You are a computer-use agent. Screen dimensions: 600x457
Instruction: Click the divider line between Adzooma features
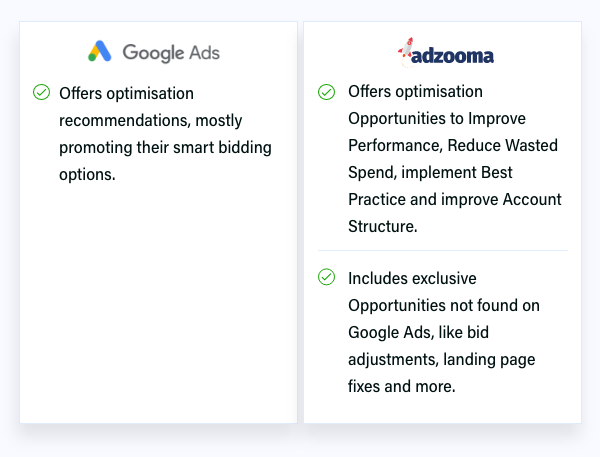(x=443, y=251)
